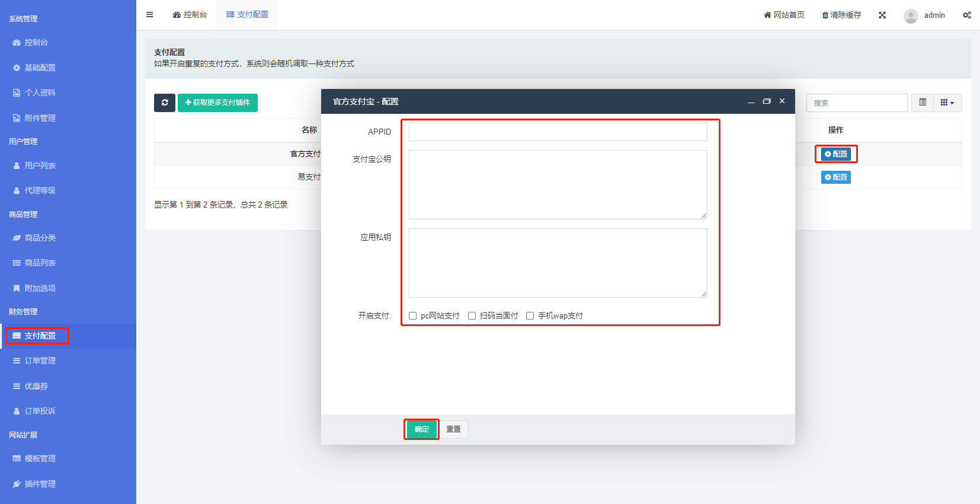The height and width of the screenshot is (504, 980).
Task: Click the 操作 column header
Action: pyautogui.click(x=836, y=130)
